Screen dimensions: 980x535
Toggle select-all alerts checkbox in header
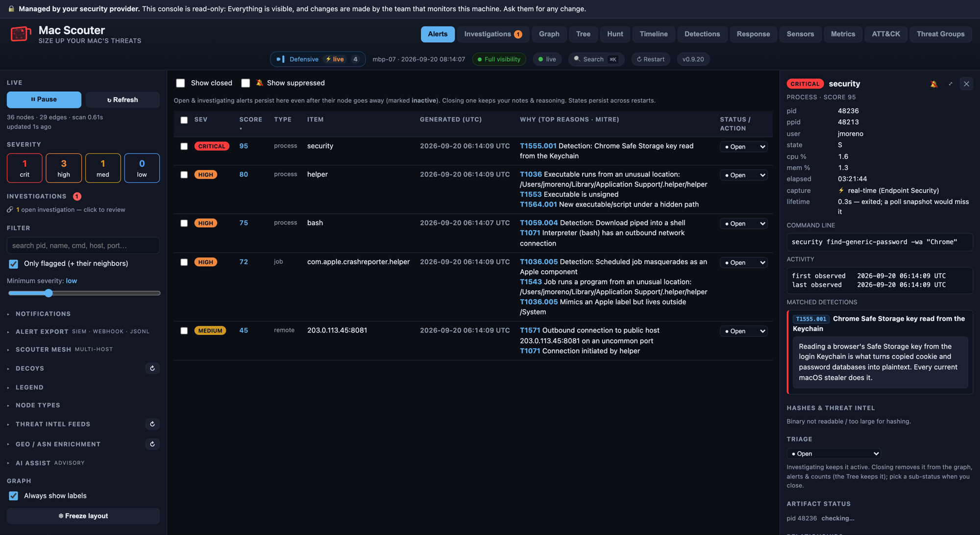pos(184,120)
